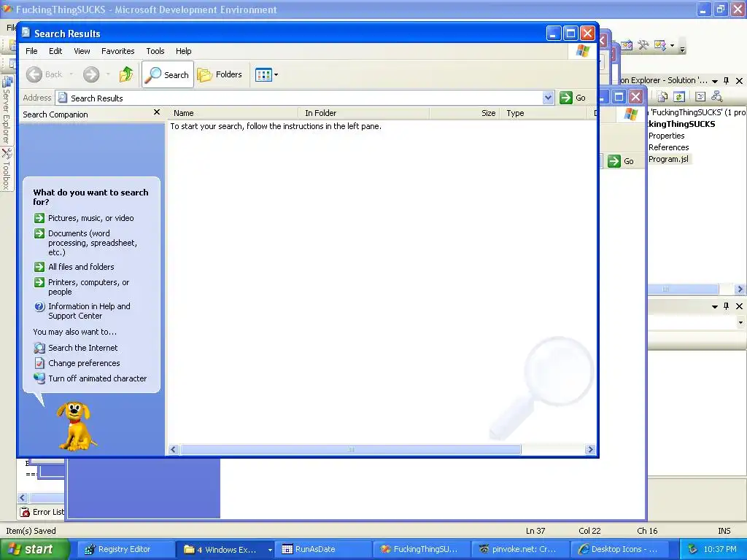Screen dimensions: 747x560
Task: Toggle the Search pane button
Action: click(168, 74)
